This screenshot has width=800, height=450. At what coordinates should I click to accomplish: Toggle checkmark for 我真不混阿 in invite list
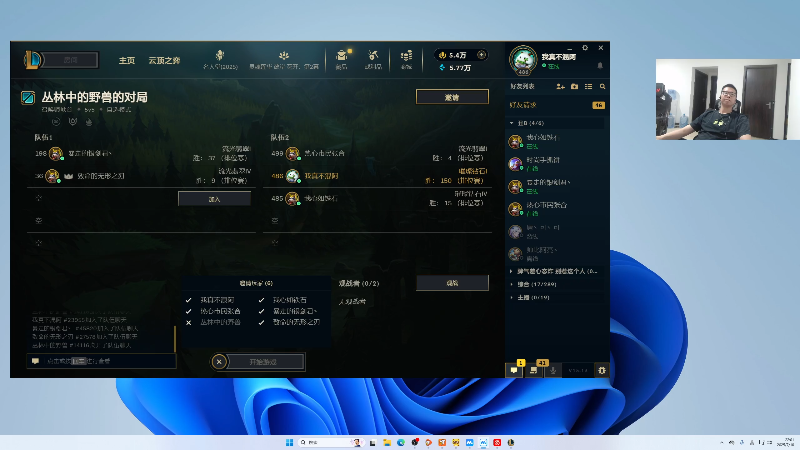pyautogui.click(x=189, y=300)
